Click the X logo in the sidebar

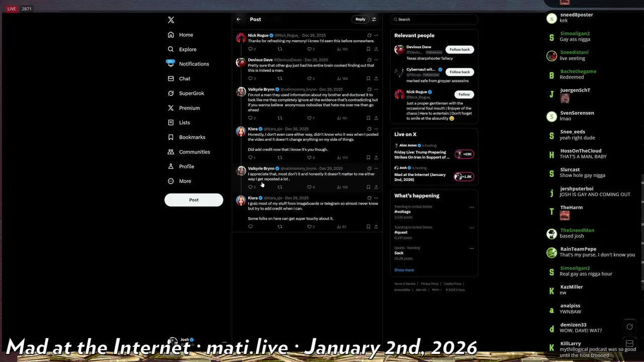click(171, 20)
